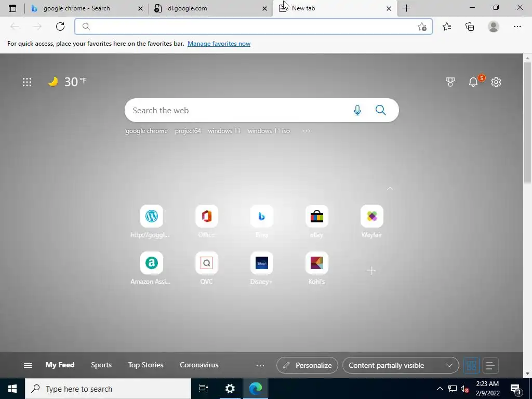Screen dimensions: 532x399
Task: Open the tab actions menu icon
Action: tap(12, 8)
